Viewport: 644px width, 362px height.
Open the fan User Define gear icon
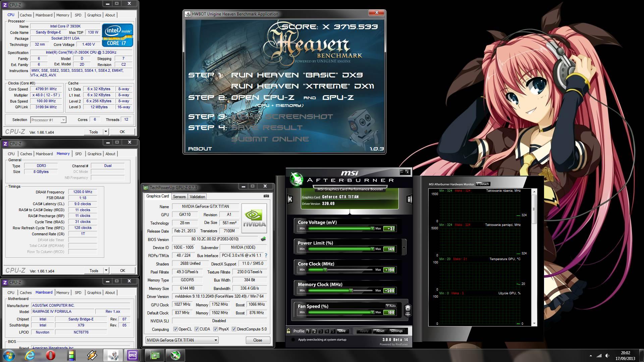[408, 310]
